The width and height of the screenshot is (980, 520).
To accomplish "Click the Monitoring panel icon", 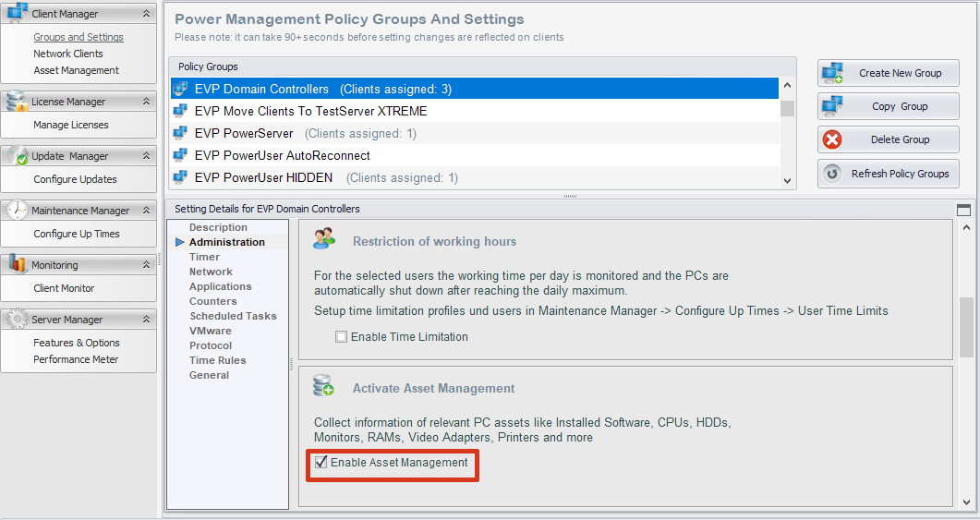I will tap(17, 265).
